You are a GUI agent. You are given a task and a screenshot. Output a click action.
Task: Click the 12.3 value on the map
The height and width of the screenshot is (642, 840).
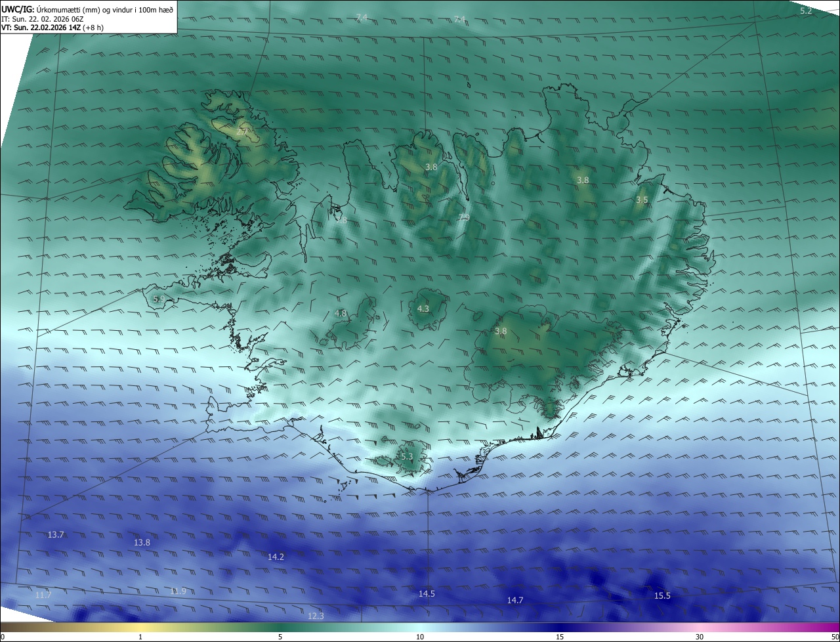click(x=316, y=616)
